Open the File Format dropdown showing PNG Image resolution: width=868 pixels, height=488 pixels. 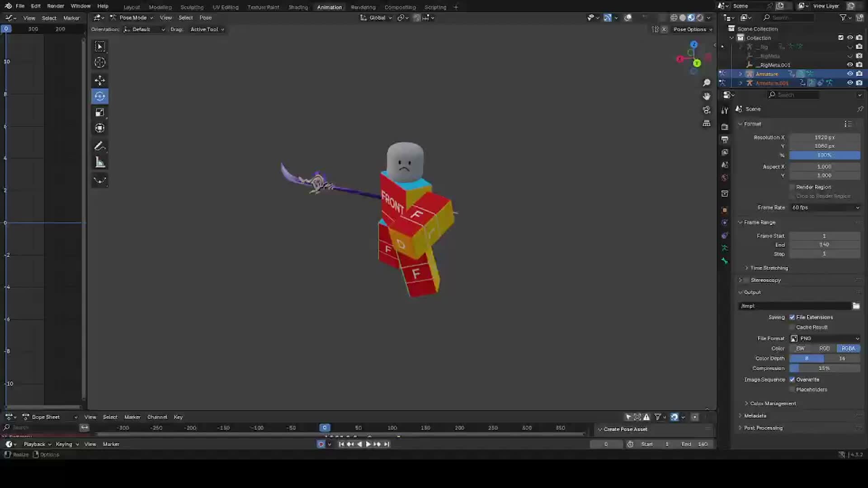click(x=825, y=338)
